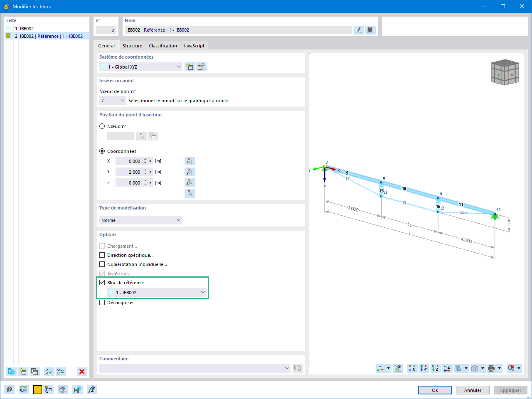532x399 pixels.
Task: Pick the X coordinate graphically
Action: click(x=190, y=161)
